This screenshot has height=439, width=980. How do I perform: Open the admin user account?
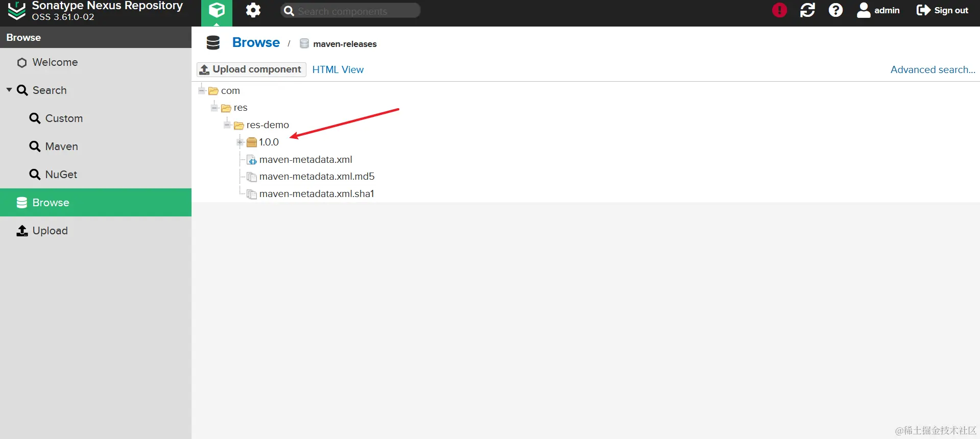[x=878, y=10]
